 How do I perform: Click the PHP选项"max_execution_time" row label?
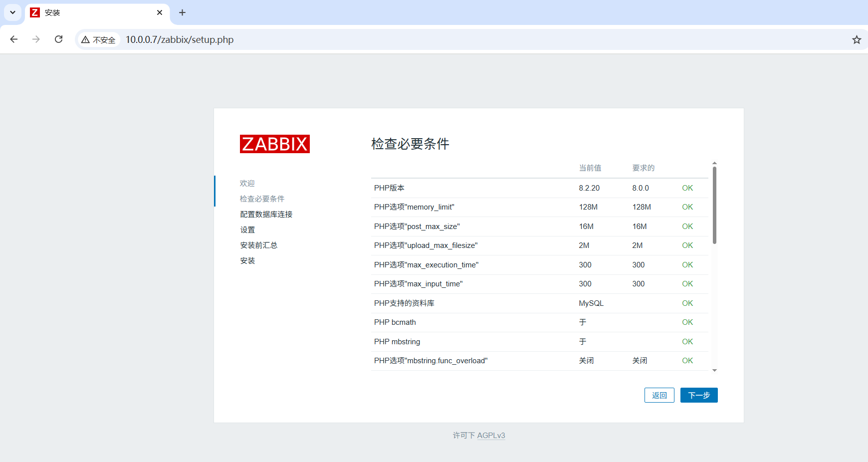pyautogui.click(x=427, y=265)
